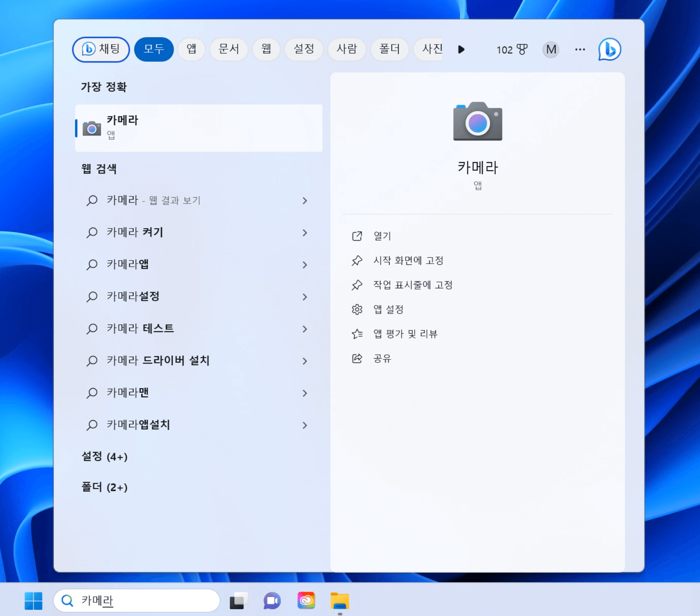Image resolution: width=700 pixels, height=616 pixels.
Task: Switch to the 사진 filter tab
Action: point(428,50)
